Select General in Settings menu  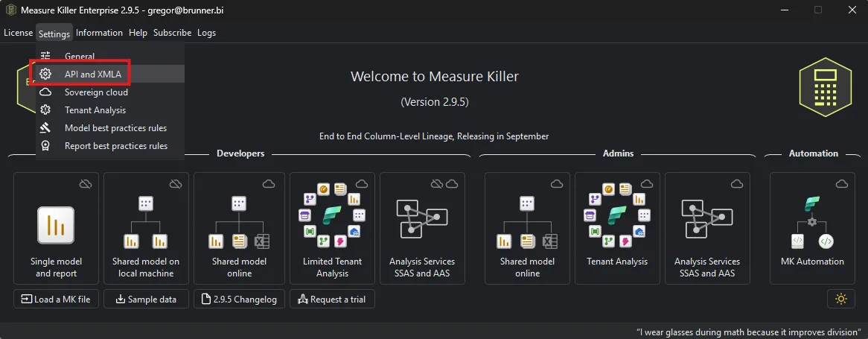[110, 56]
